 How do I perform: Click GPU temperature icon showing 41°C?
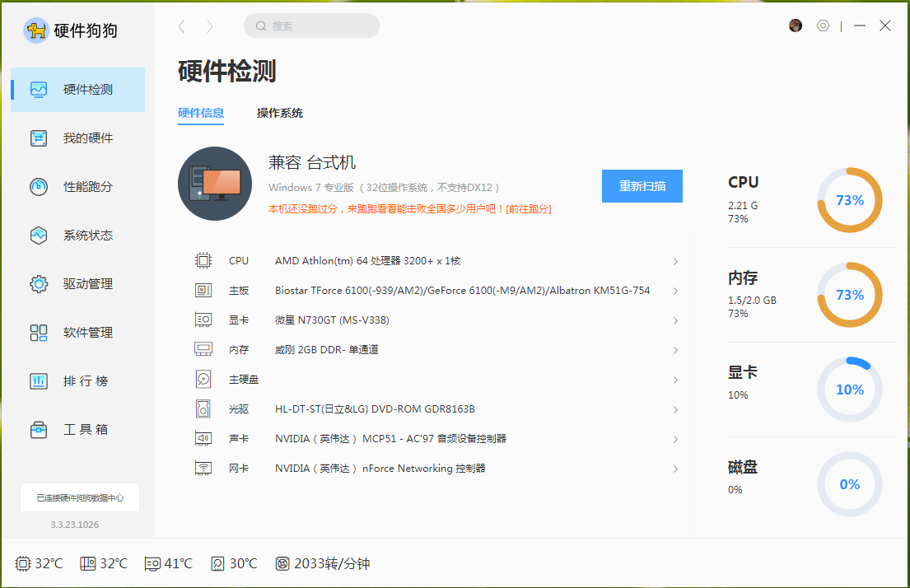pyautogui.click(x=152, y=563)
